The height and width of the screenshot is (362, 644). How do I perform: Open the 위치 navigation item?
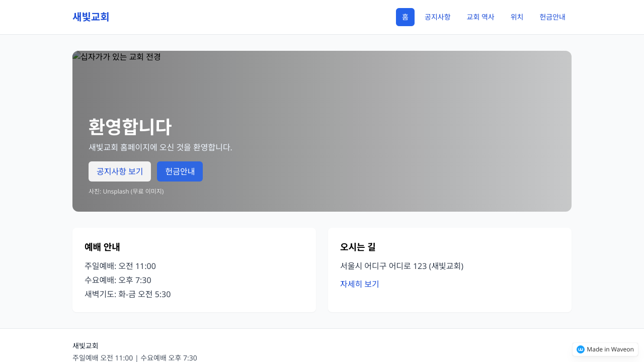coord(517,17)
